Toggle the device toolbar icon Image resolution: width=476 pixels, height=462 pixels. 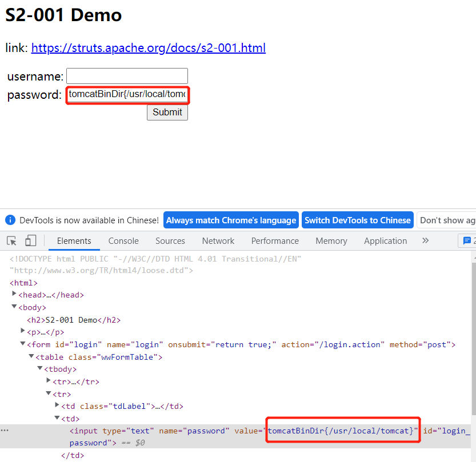click(31, 241)
